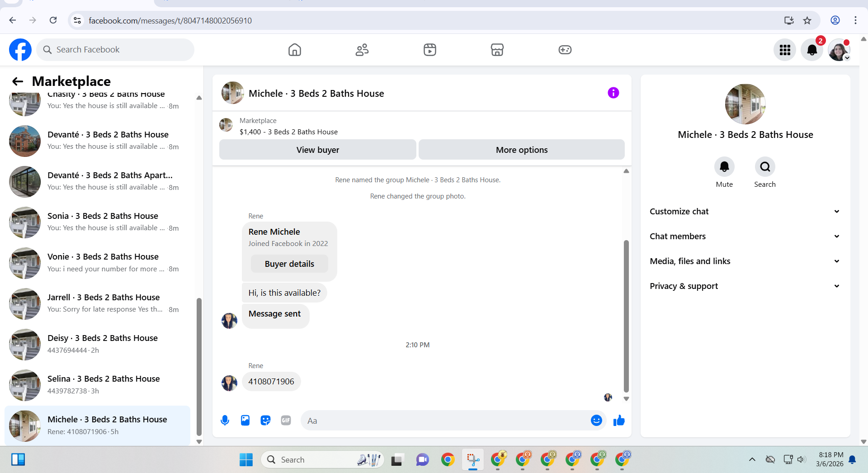The height and width of the screenshot is (473, 868).
Task: Open Deisy 3 Beds 2 Baths House conversation
Action: click(97, 345)
